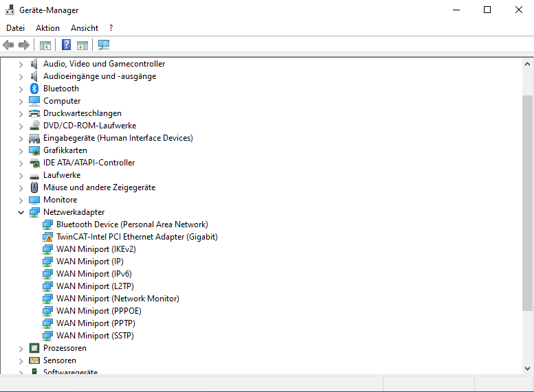Click the scroll down arrow
This screenshot has width=534, height=392.
pyautogui.click(x=528, y=369)
